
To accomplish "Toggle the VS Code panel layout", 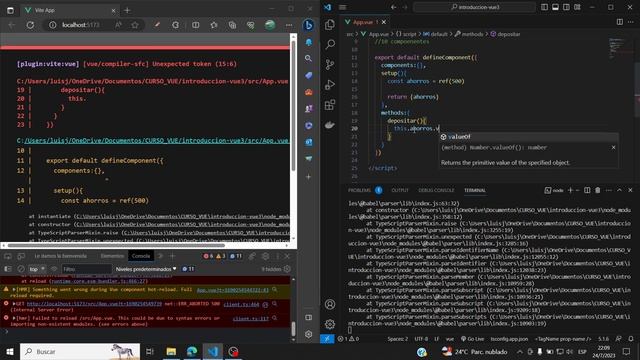I will [x=555, y=7].
